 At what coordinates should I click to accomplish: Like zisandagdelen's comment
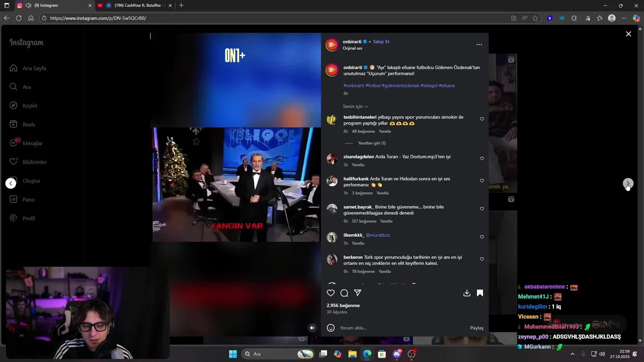point(482,158)
